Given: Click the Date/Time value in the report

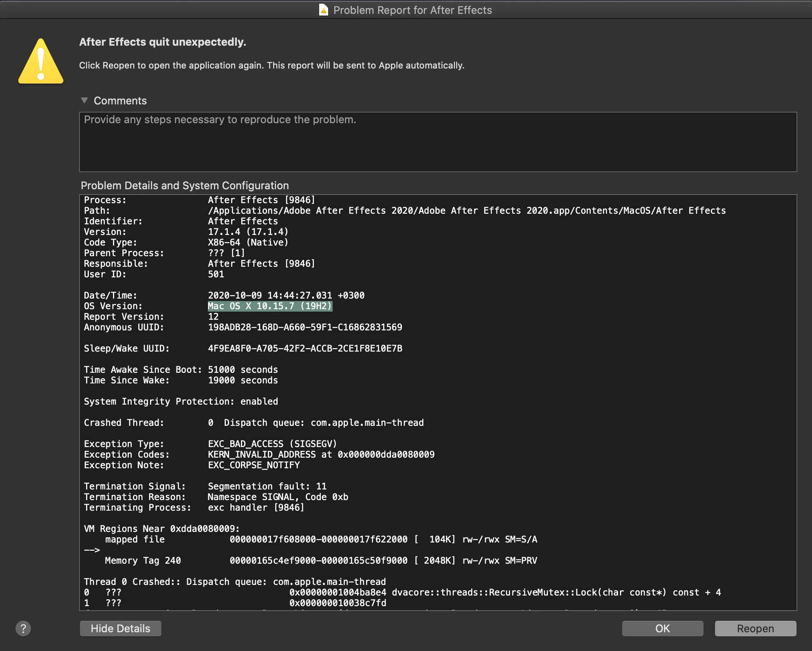Looking at the screenshot, I should pyautogui.click(x=286, y=295).
